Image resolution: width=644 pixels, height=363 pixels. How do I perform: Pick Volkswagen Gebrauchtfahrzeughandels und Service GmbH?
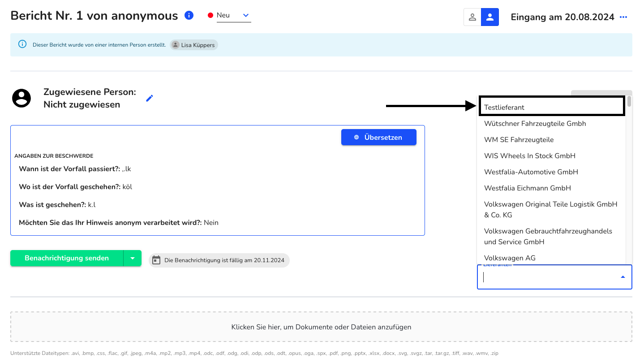[x=551, y=237]
